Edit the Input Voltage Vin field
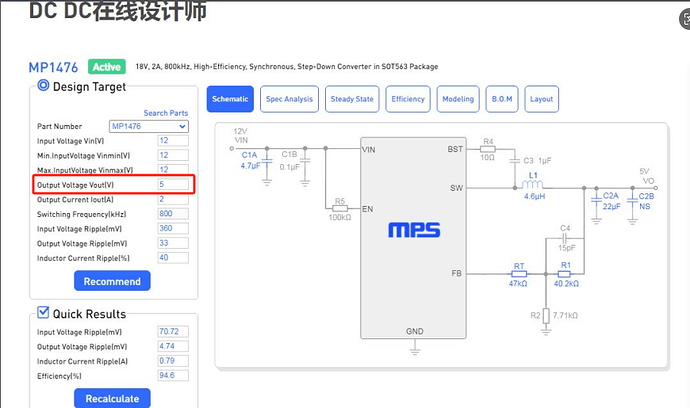 [173, 140]
